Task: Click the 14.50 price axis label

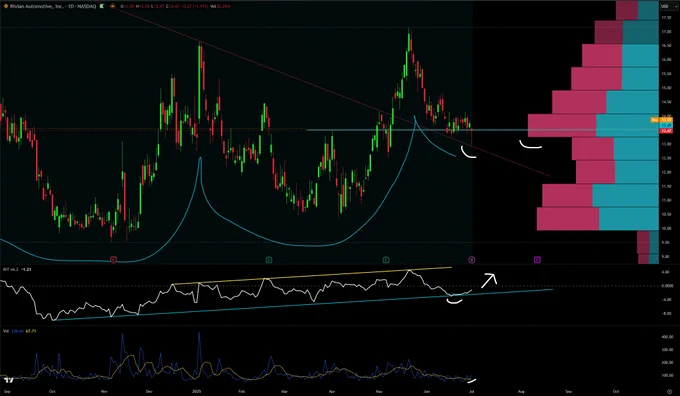Action: coord(666,102)
